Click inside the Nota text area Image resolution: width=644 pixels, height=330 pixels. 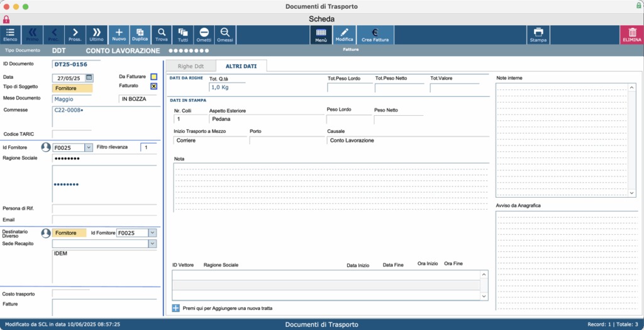click(331, 188)
